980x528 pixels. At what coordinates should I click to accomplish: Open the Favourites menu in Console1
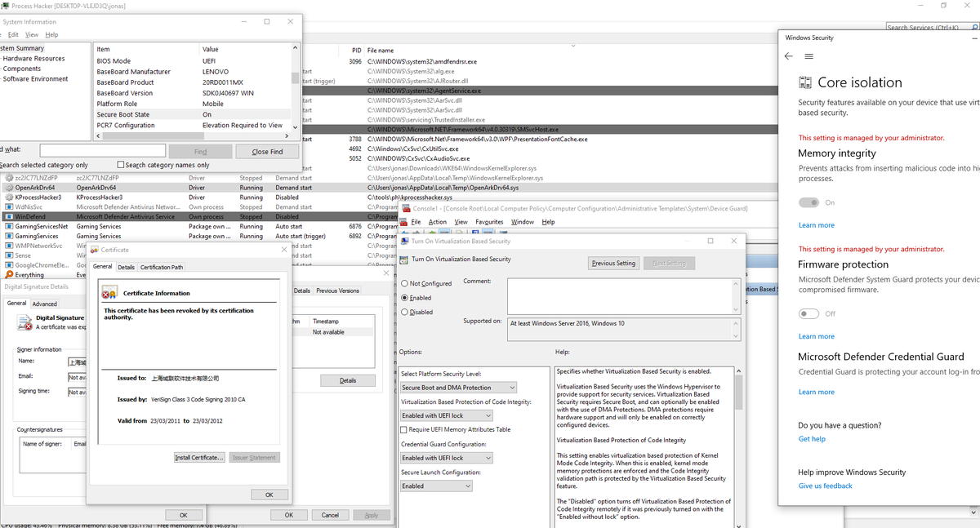point(490,222)
